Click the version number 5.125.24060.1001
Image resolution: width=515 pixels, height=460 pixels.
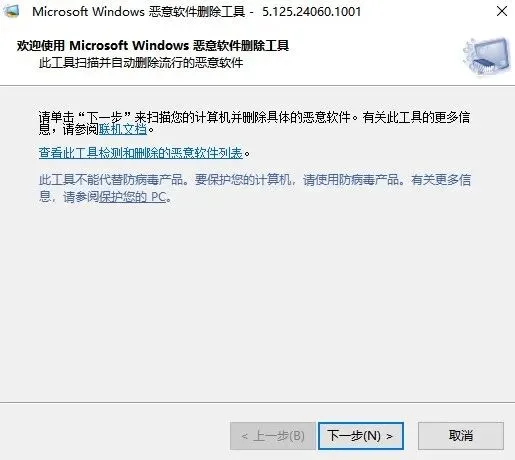312,12
